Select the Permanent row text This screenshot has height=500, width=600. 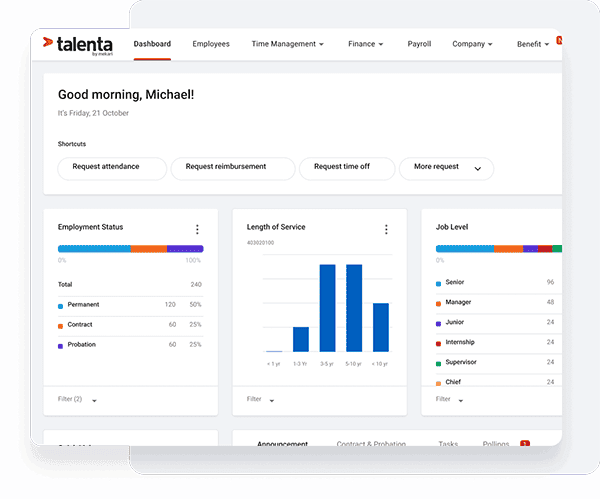pyautogui.click(x=83, y=305)
